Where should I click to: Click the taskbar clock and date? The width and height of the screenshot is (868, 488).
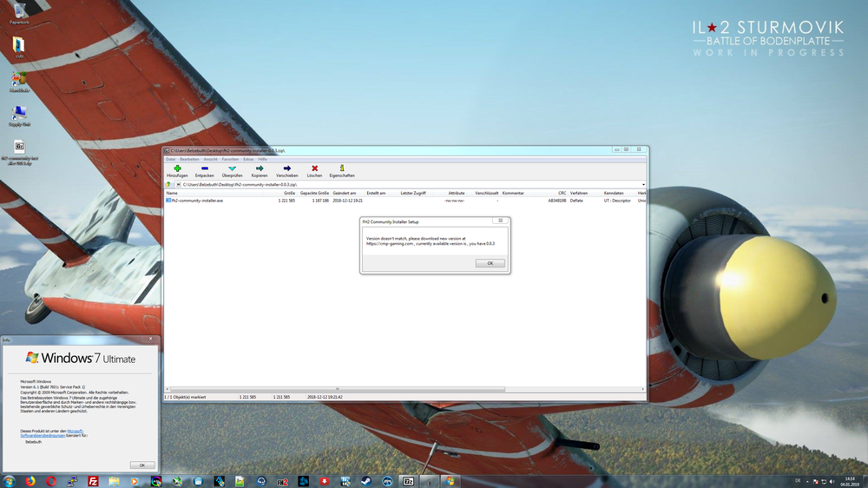click(849, 481)
